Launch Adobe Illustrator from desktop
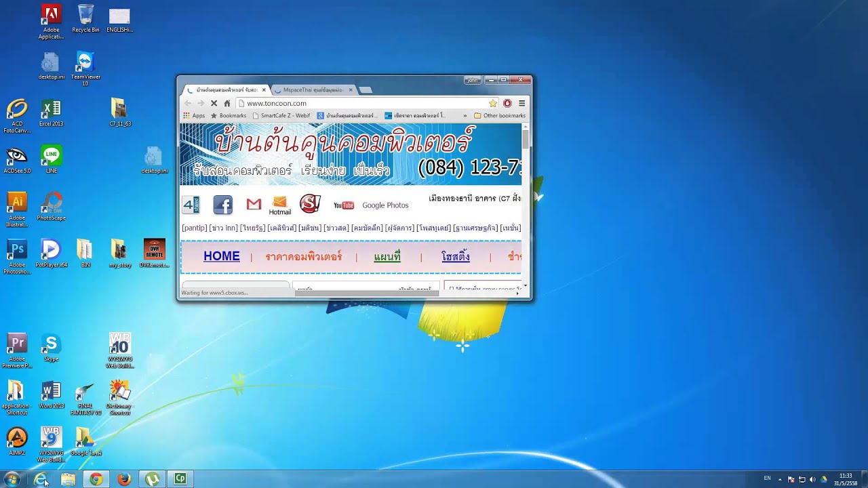 tap(17, 210)
